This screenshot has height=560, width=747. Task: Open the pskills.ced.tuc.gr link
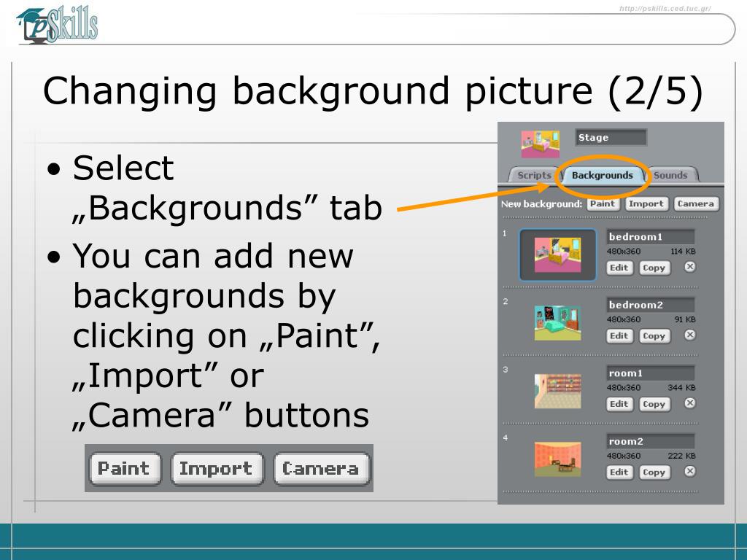[x=665, y=9]
